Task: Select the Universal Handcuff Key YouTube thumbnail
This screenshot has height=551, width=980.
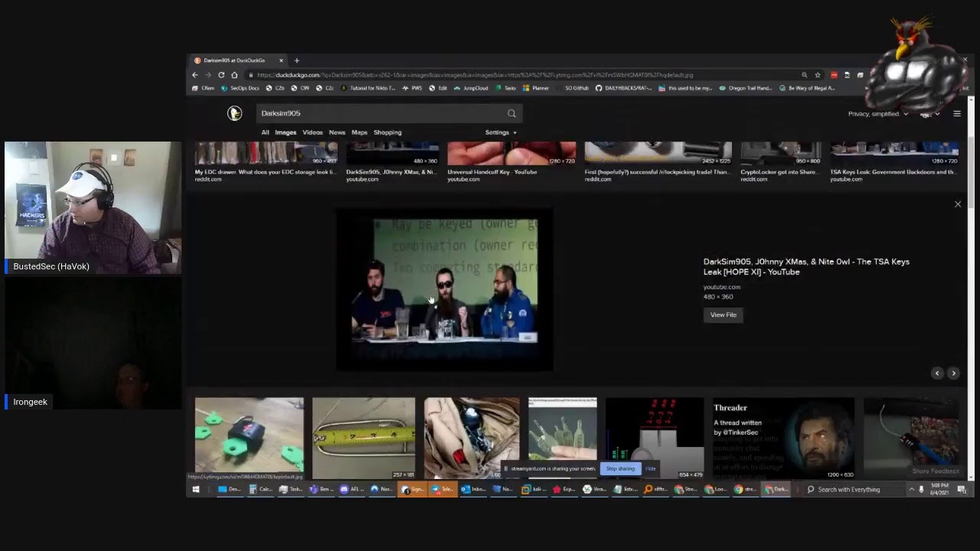Action: pyautogui.click(x=511, y=153)
